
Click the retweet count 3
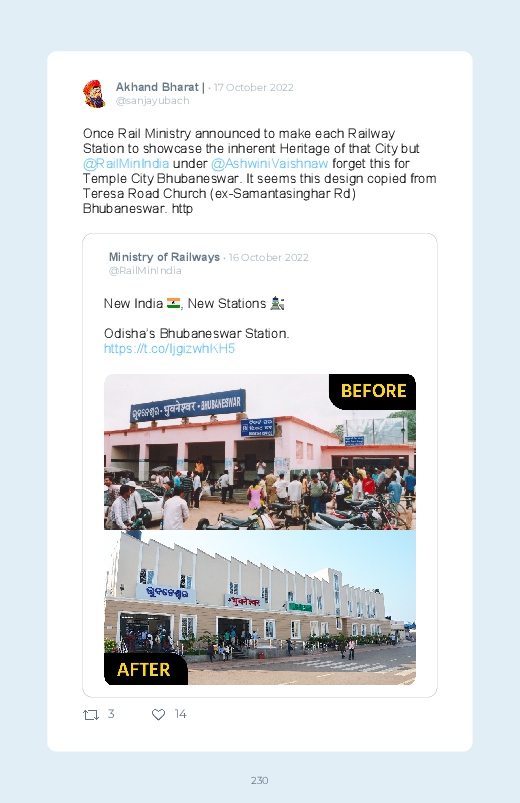pyautogui.click(x=111, y=714)
